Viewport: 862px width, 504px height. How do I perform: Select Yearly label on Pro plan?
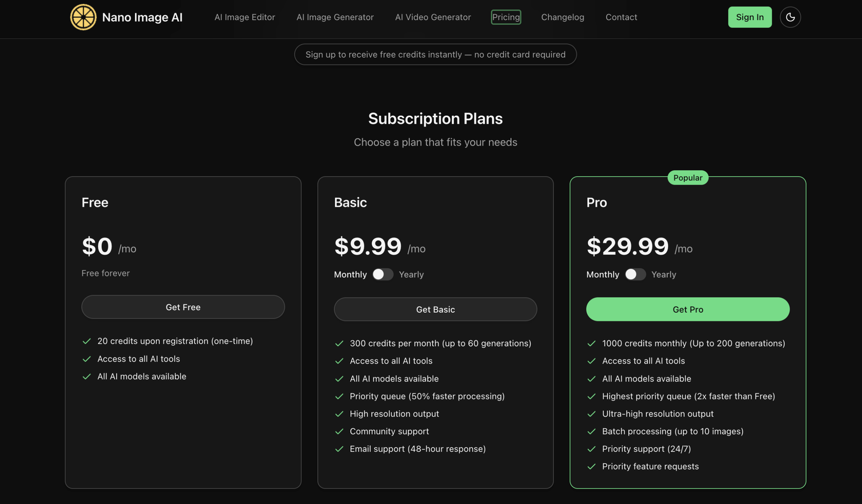click(664, 275)
